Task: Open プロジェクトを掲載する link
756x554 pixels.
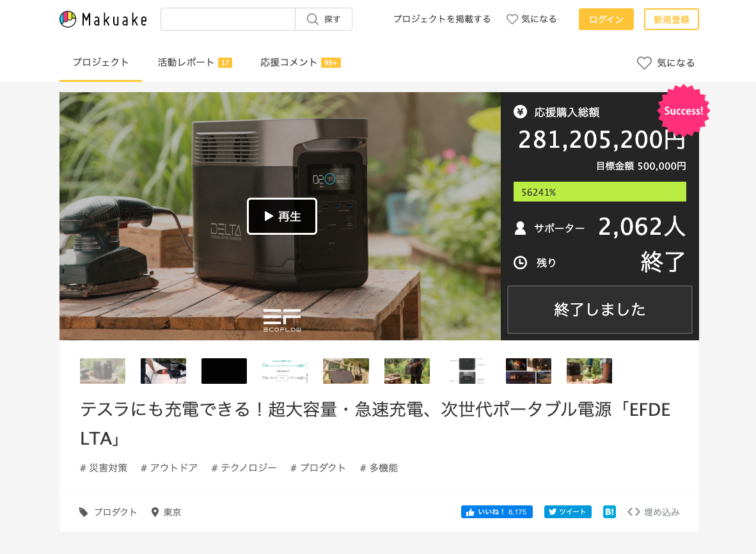Action: pyautogui.click(x=442, y=19)
